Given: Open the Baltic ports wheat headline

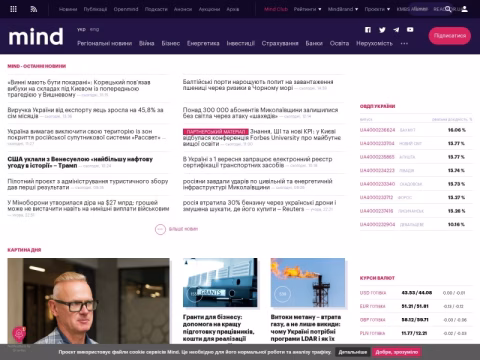Looking at the screenshot, I should (x=258, y=85).
